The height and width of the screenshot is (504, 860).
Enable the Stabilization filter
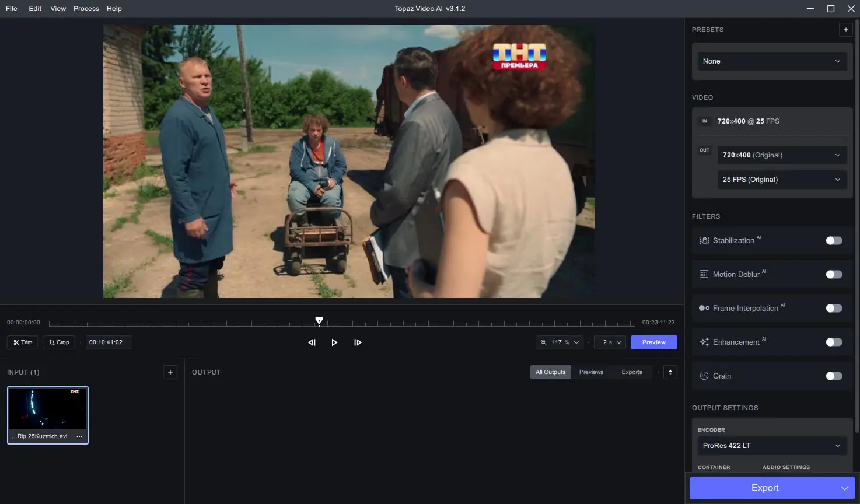[834, 240]
